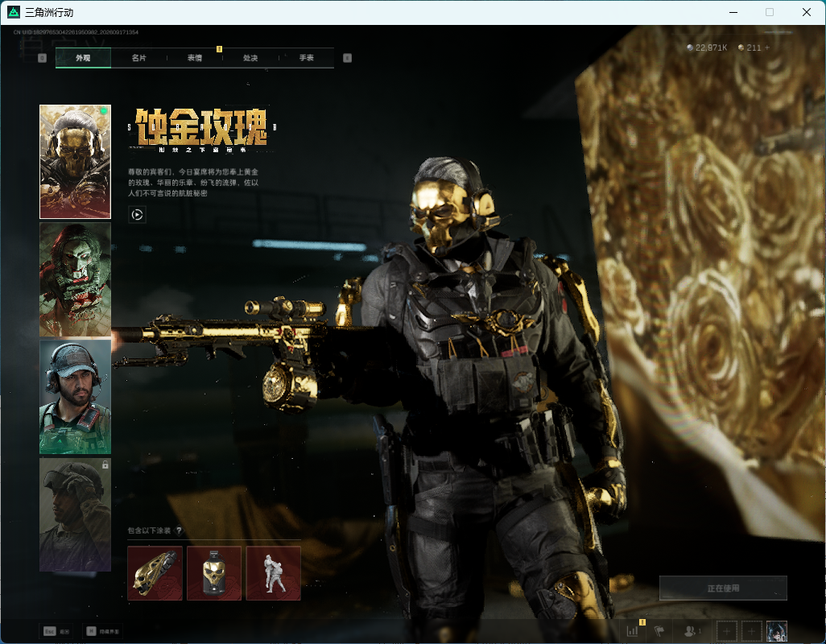The width and height of the screenshot is (826, 644).
Task: Maximize the 三角洲行动 window
Action: tap(770, 12)
